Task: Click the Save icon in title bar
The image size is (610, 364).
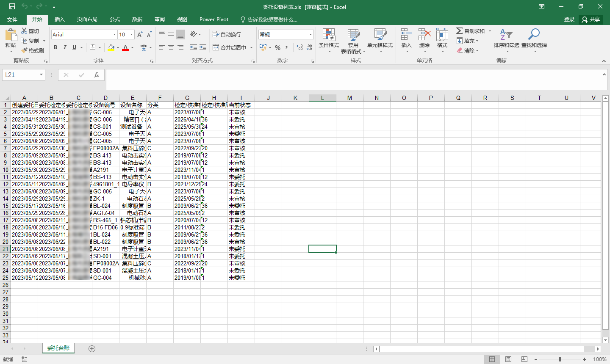Action: 12,6
